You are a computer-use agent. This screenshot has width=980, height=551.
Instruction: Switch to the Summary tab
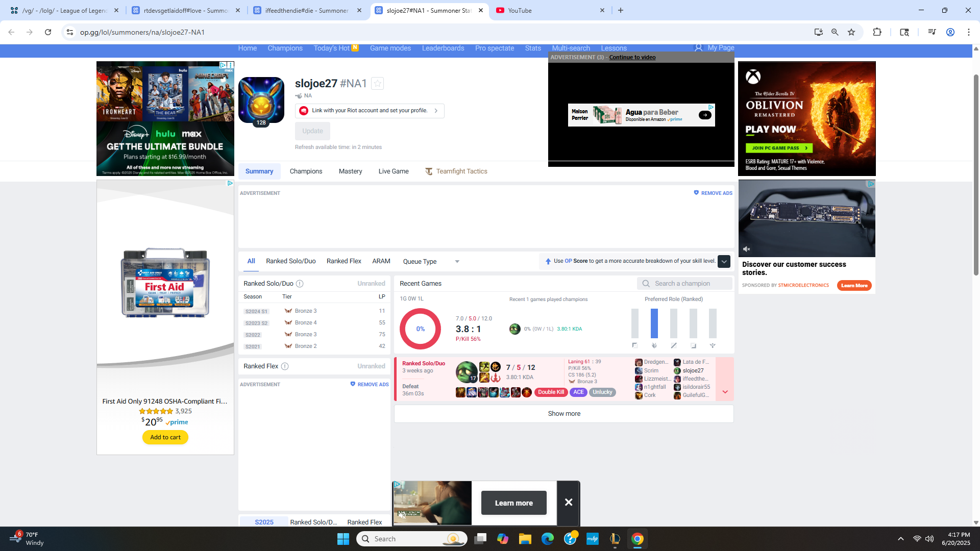point(259,171)
